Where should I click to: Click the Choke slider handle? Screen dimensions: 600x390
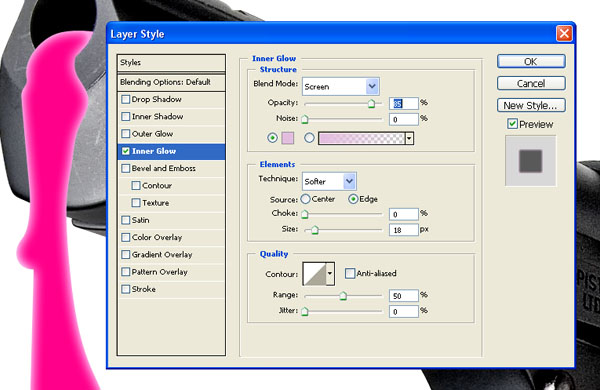click(305, 214)
